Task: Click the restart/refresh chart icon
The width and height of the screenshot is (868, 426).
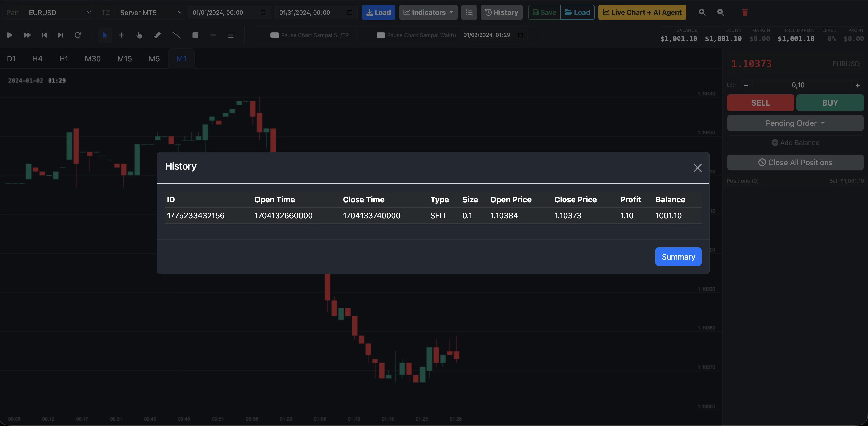Action: click(78, 35)
